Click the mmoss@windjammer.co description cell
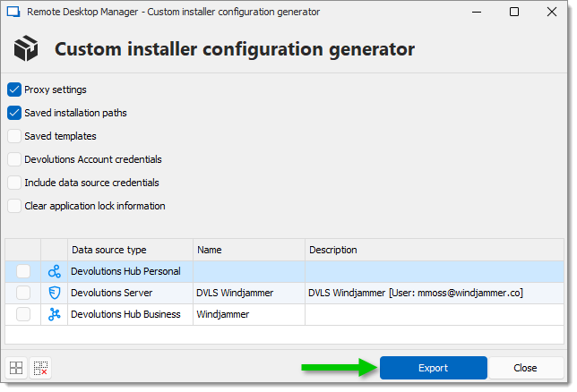Image resolution: width=577 pixels, height=392 pixels. click(435, 293)
